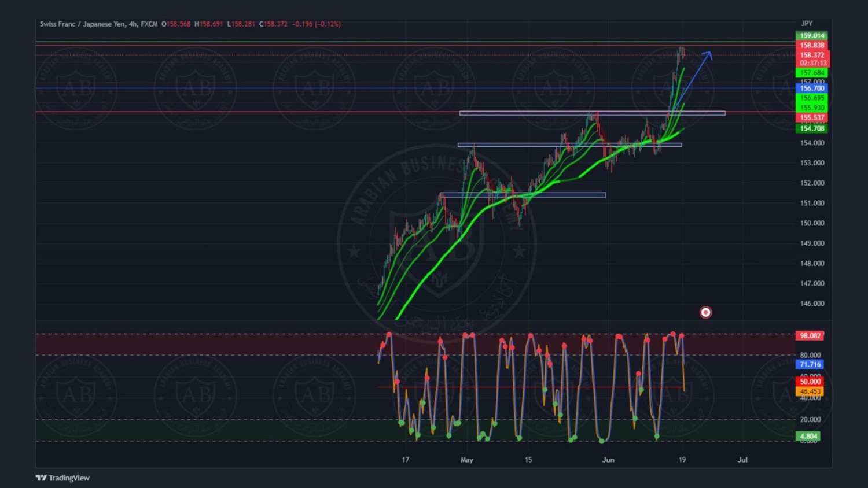Viewport: 868px width, 488px height.
Task: Click the red 158.838 price label
Action: [x=812, y=45]
